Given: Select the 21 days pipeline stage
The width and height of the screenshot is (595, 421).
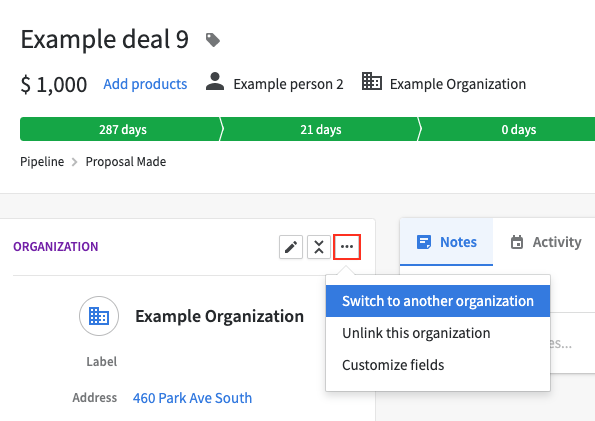Looking at the screenshot, I should pyautogui.click(x=321, y=129).
